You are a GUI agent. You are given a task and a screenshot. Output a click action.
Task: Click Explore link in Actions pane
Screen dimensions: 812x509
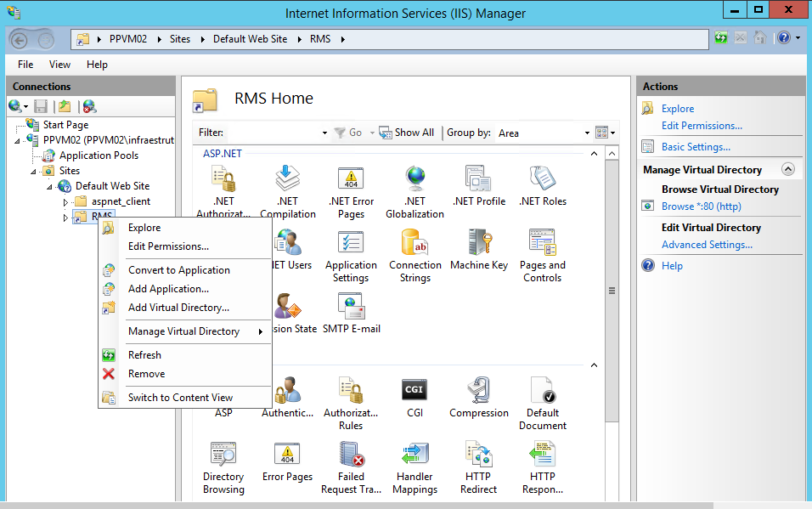(677, 108)
